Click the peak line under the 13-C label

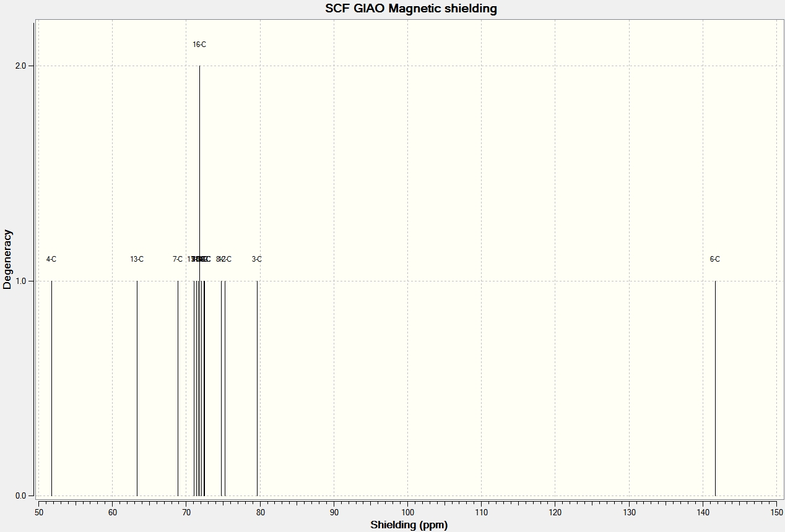pyautogui.click(x=137, y=388)
